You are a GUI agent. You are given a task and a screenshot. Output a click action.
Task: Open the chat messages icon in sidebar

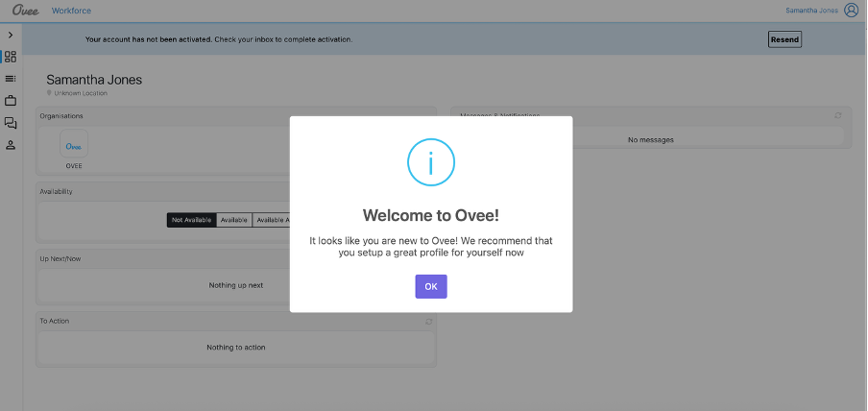tap(11, 123)
